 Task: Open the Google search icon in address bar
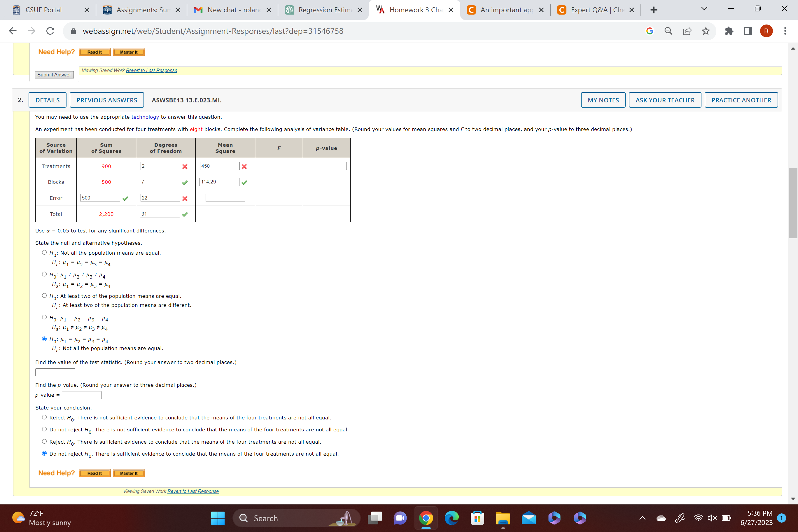(x=650, y=31)
